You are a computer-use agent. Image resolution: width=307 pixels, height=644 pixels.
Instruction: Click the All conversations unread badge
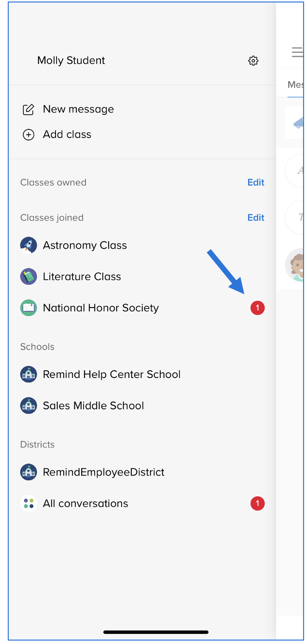[x=257, y=504]
